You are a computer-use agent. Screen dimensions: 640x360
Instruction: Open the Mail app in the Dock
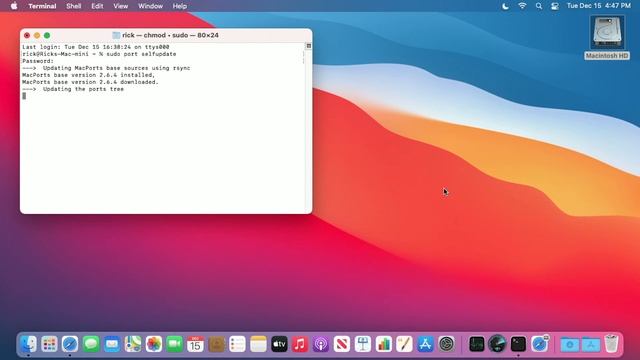click(112, 344)
